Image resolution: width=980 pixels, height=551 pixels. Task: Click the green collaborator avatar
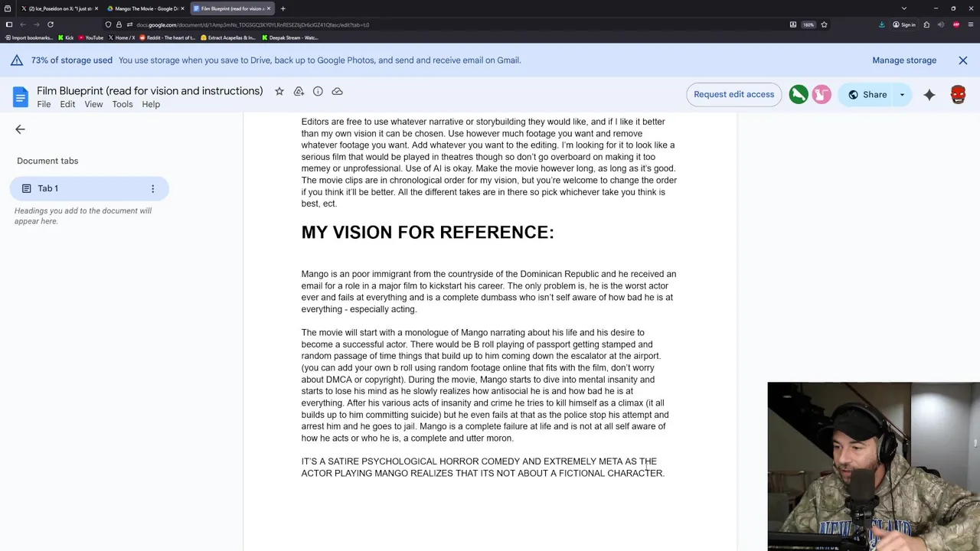[799, 94]
